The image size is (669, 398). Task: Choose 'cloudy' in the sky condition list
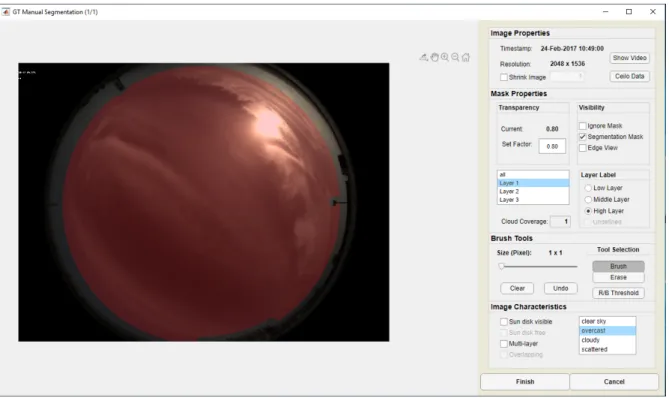[608, 340]
